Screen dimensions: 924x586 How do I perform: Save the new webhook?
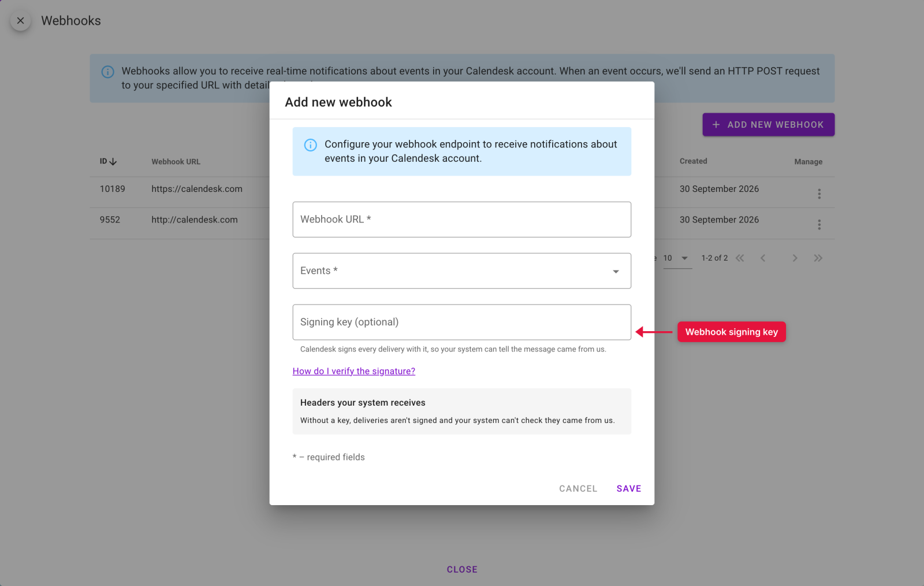pyautogui.click(x=629, y=489)
